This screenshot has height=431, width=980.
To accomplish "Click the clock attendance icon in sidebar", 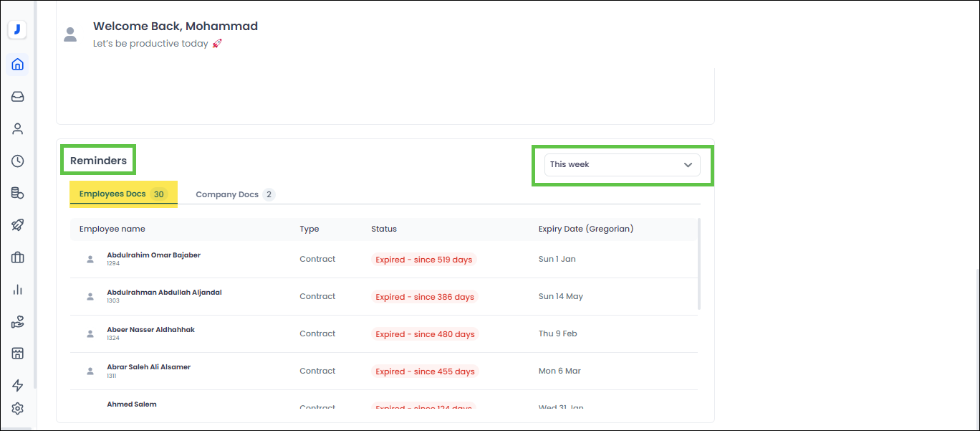I will click(x=18, y=161).
